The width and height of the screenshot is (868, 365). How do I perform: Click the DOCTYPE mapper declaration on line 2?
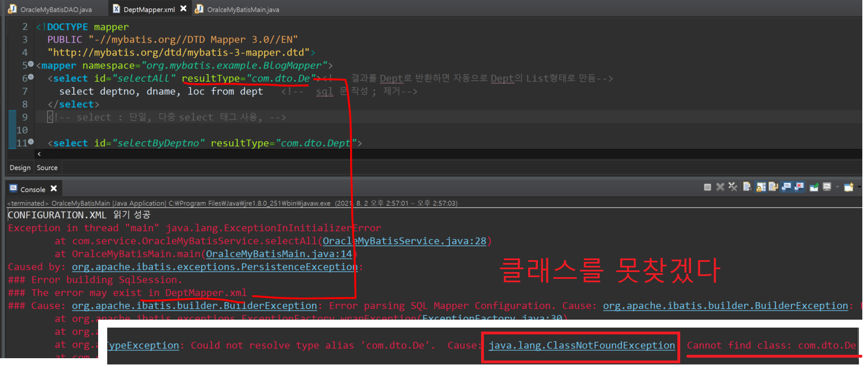pos(82,27)
